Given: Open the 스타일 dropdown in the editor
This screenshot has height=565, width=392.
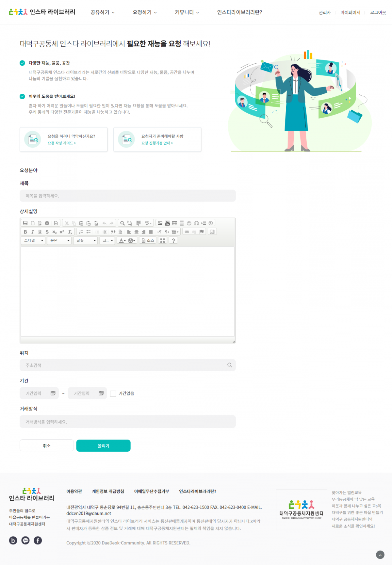Looking at the screenshot, I should pyautogui.click(x=33, y=240).
